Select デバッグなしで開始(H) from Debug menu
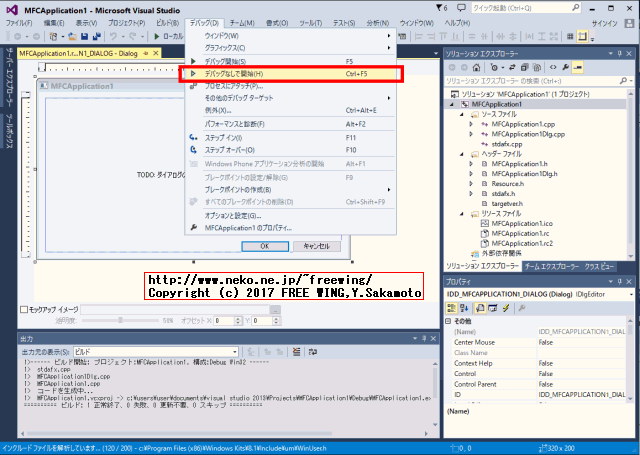The height and width of the screenshot is (455, 640). (x=291, y=74)
